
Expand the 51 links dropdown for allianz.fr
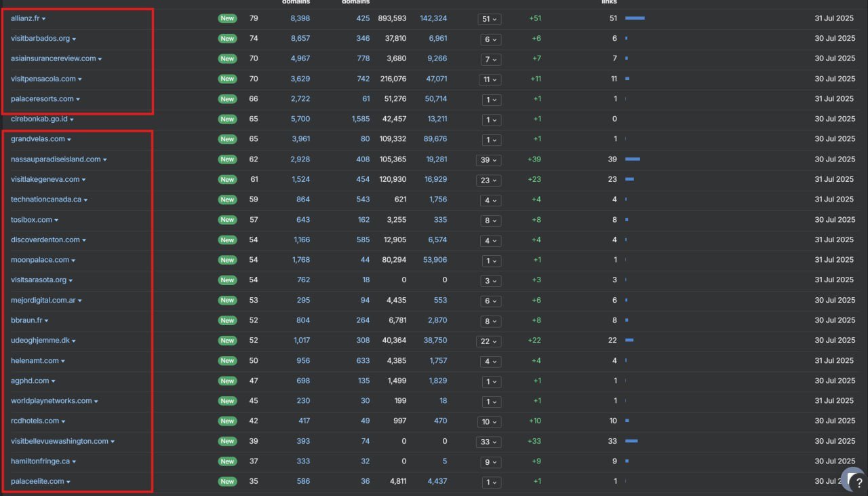[489, 19]
